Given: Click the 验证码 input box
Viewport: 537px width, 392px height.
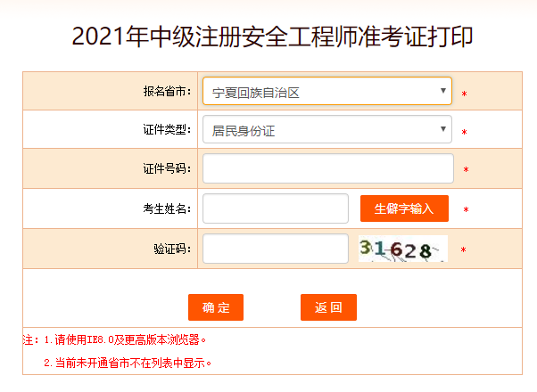Looking at the screenshot, I should click(x=275, y=249).
